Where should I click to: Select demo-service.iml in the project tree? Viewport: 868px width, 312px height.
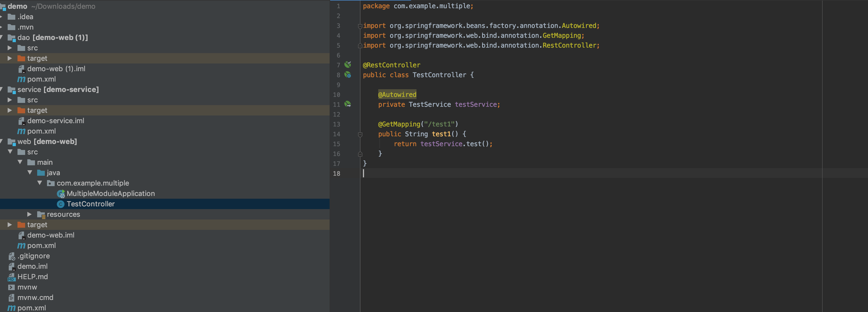pyautogui.click(x=55, y=121)
